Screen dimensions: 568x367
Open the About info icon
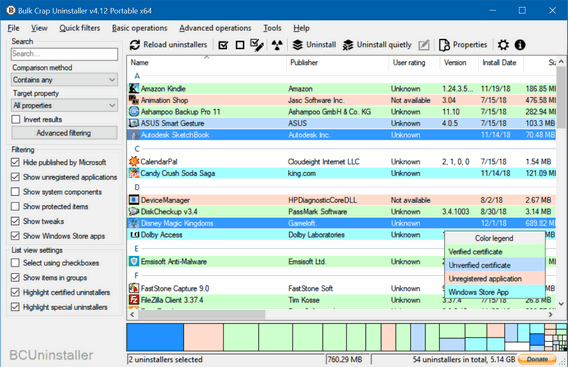point(520,45)
